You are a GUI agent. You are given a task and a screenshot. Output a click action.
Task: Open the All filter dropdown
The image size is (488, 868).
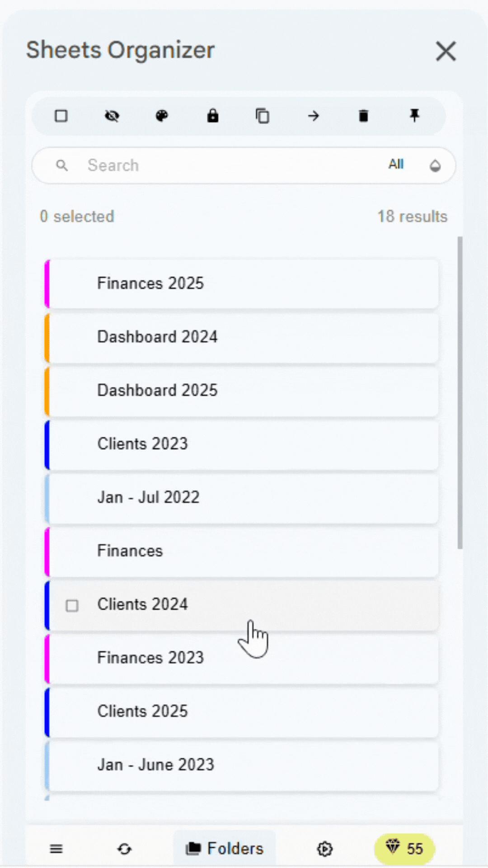(396, 165)
